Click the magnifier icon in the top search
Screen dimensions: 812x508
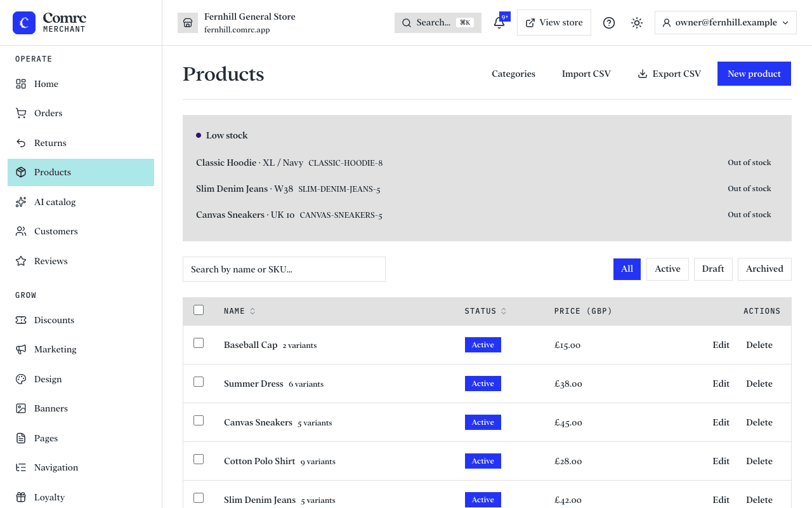pyautogui.click(x=407, y=23)
